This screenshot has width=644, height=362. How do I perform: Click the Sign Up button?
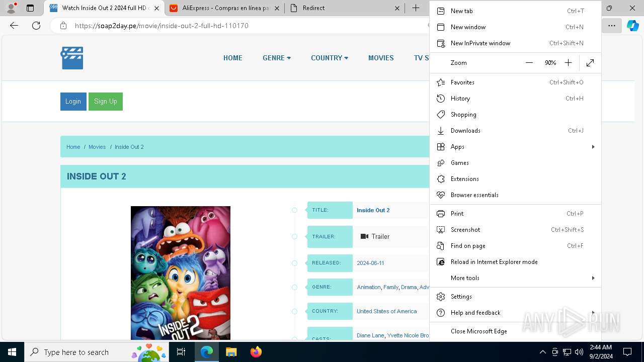pos(106,102)
